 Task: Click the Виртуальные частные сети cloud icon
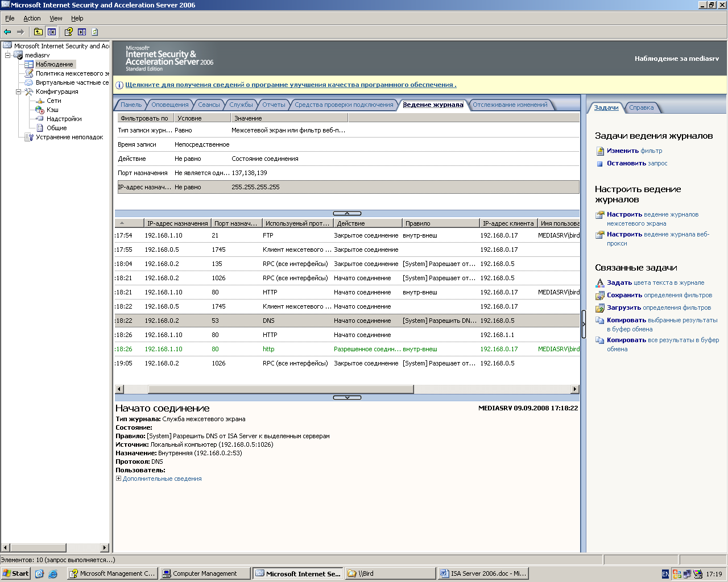click(x=29, y=82)
